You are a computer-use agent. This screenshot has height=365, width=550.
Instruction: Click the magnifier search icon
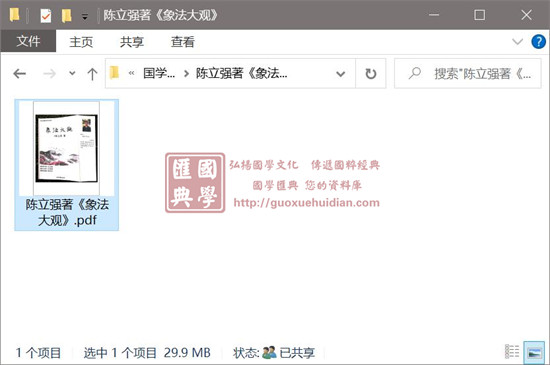pos(415,73)
